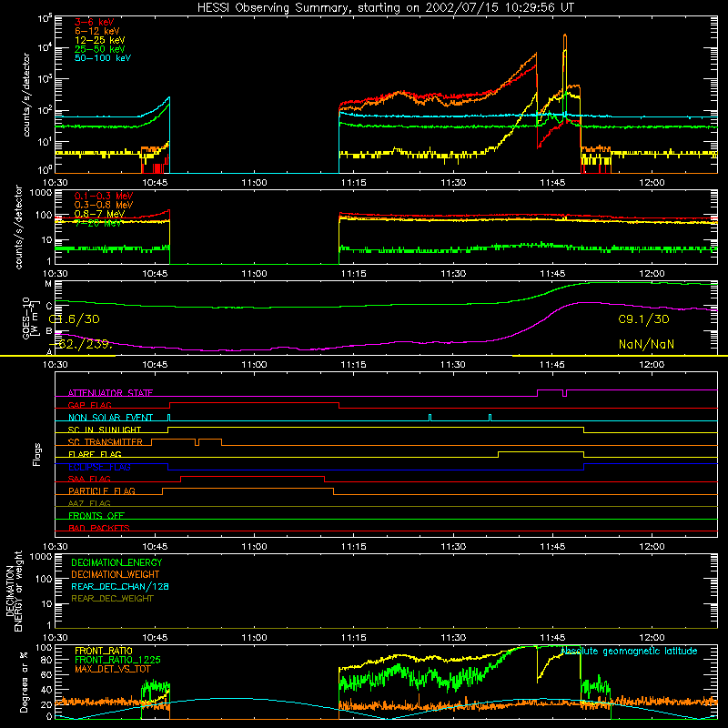Click '11:45' tick below the keV counts panel
728x728 pixels.
(552, 183)
